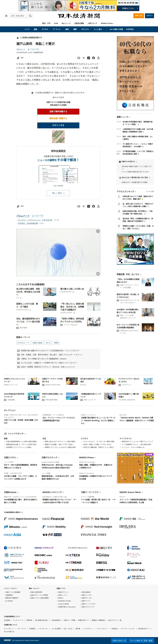The width and height of the screenshot is (158, 644).
Task: Click the upload share icon above the article text
Action: coord(98,58)
